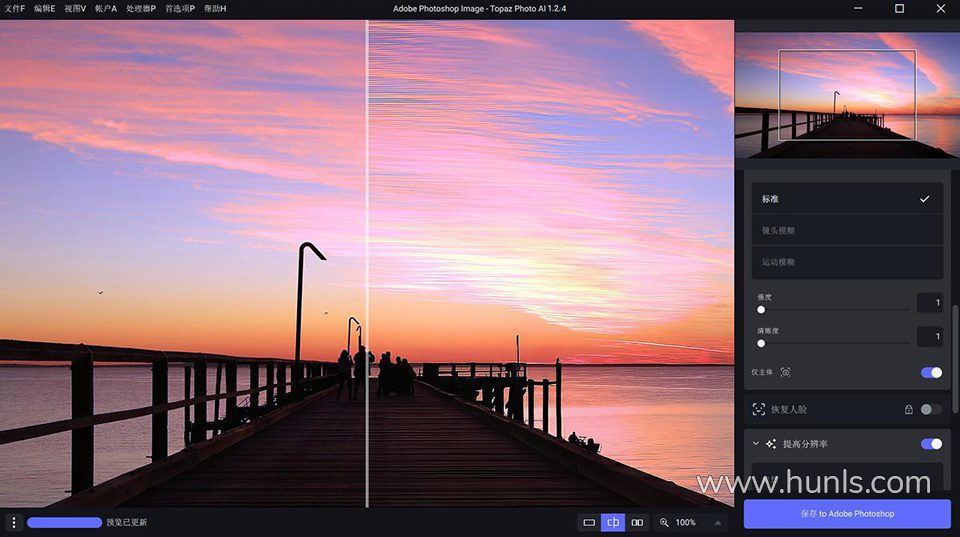Viewport: 960px width, 537px height.
Task: Expand the zoom options arrow
Action: [x=718, y=522]
